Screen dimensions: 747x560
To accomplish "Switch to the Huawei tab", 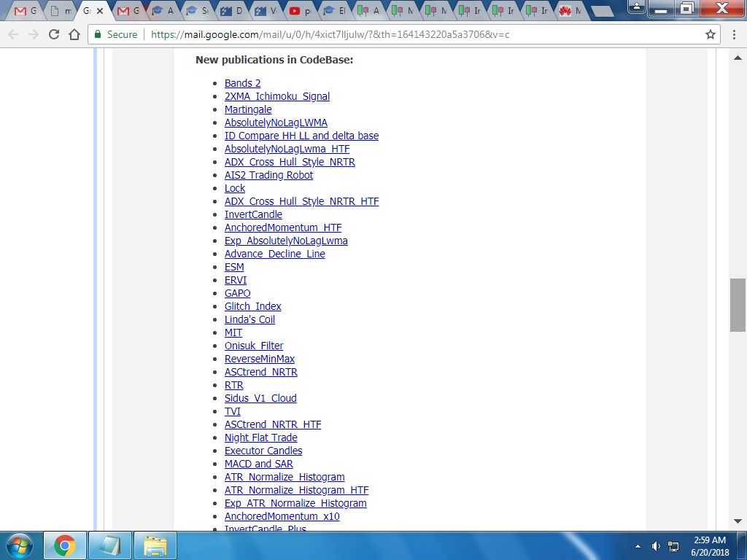I will point(570,10).
